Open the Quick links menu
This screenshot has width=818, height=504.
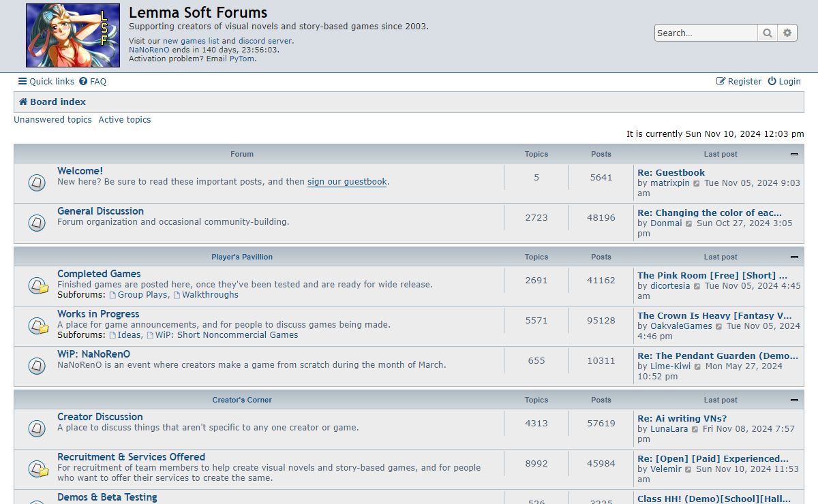pyautogui.click(x=46, y=81)
